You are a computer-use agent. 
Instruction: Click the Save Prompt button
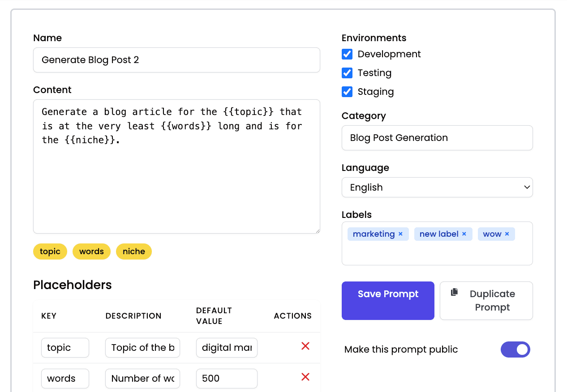pos(388,301)
